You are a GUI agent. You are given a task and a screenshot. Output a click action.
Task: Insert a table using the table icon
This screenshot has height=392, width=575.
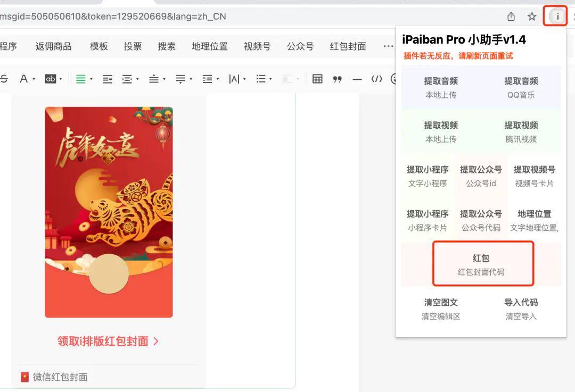pos(317,79)
